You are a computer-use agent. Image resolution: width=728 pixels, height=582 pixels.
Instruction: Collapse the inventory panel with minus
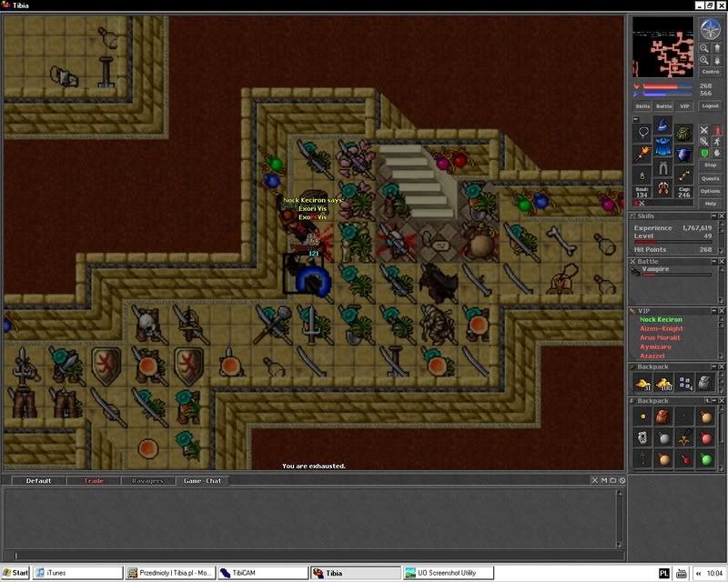tap(636, 120)
